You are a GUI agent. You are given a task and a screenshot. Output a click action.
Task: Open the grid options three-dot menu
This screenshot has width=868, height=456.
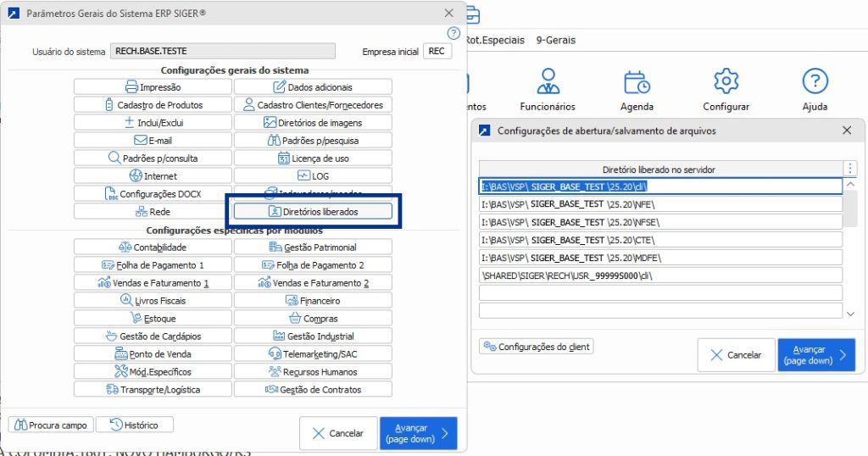pyautogui.click(x=850, y=169)
